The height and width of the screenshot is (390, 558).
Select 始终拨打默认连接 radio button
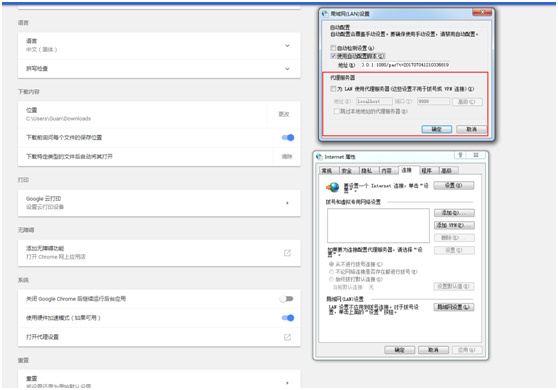[x=331, y=279]
